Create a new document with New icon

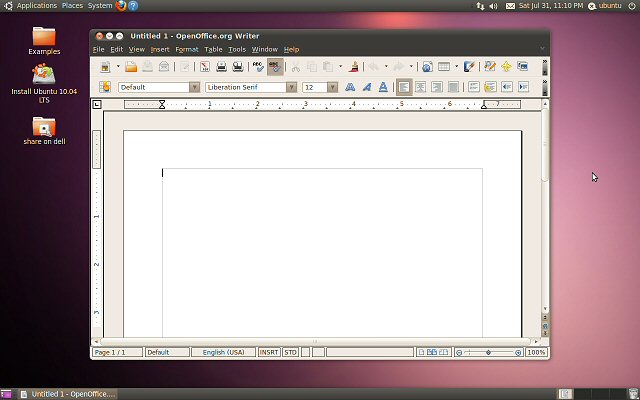coord(105,67)
